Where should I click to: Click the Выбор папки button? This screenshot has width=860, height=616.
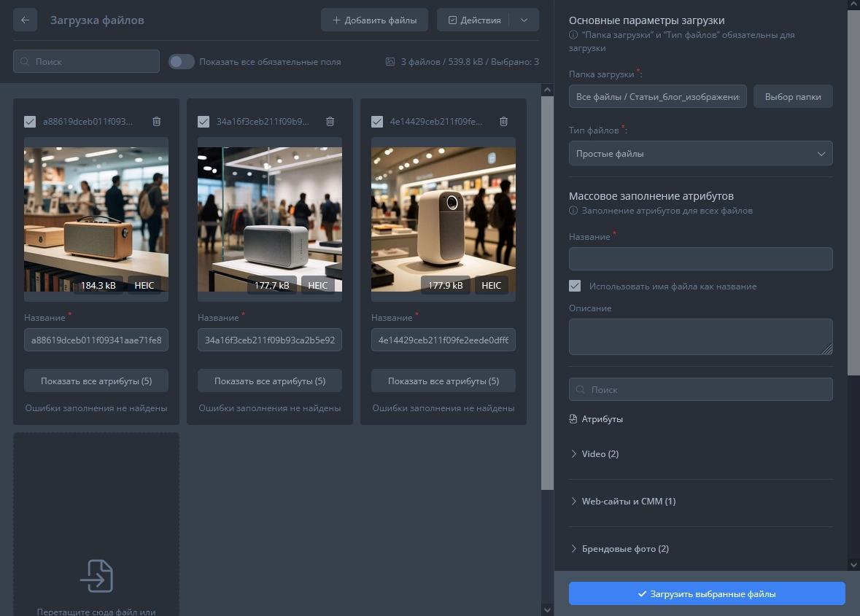pos(792,97)
